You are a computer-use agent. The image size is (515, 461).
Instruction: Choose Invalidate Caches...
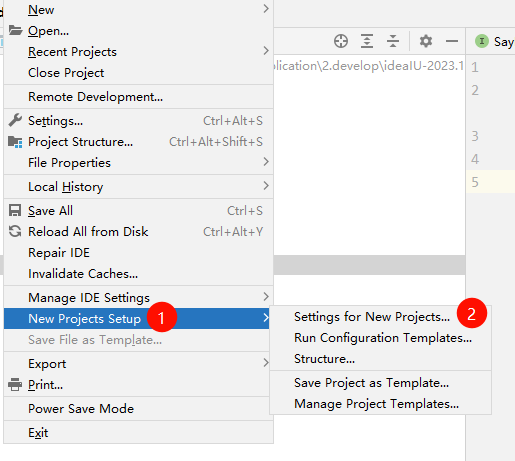point(138,274)
